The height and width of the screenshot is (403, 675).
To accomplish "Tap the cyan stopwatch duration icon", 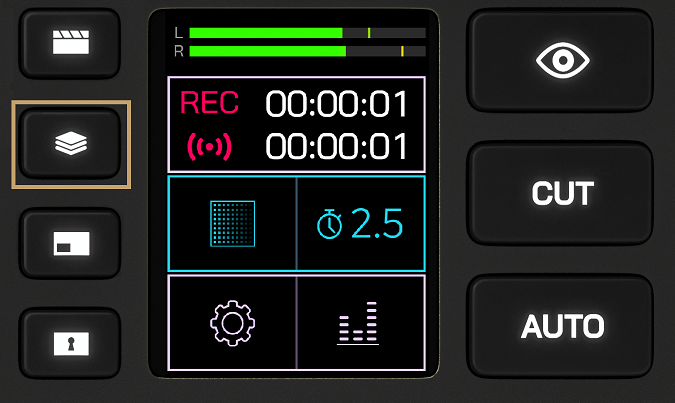I will [x=330, y=224].
